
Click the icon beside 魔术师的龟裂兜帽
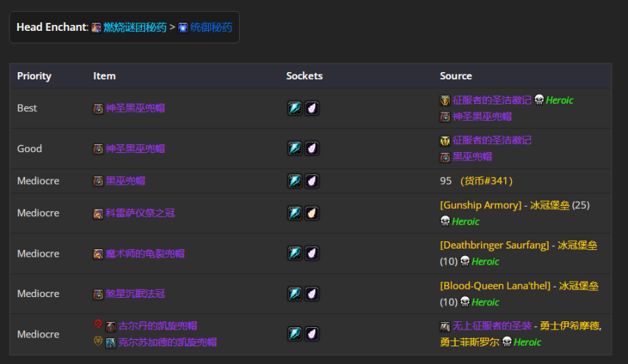98,254
